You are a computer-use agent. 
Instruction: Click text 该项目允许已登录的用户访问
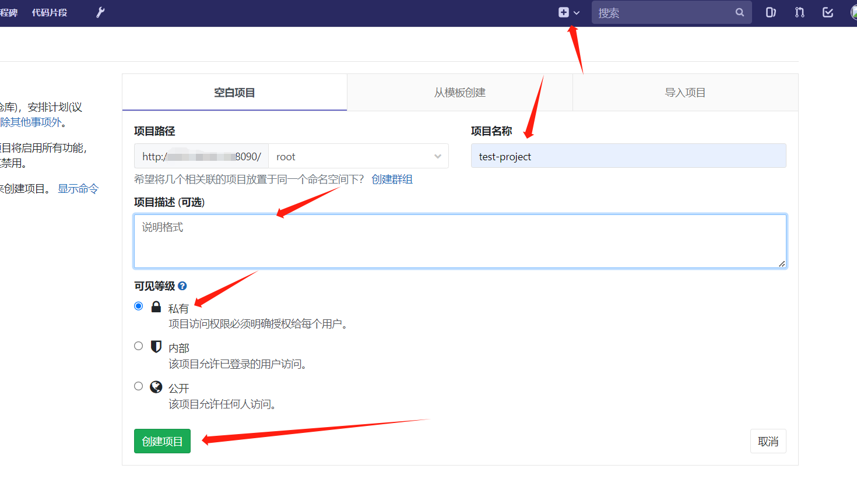tap(237, 364)
